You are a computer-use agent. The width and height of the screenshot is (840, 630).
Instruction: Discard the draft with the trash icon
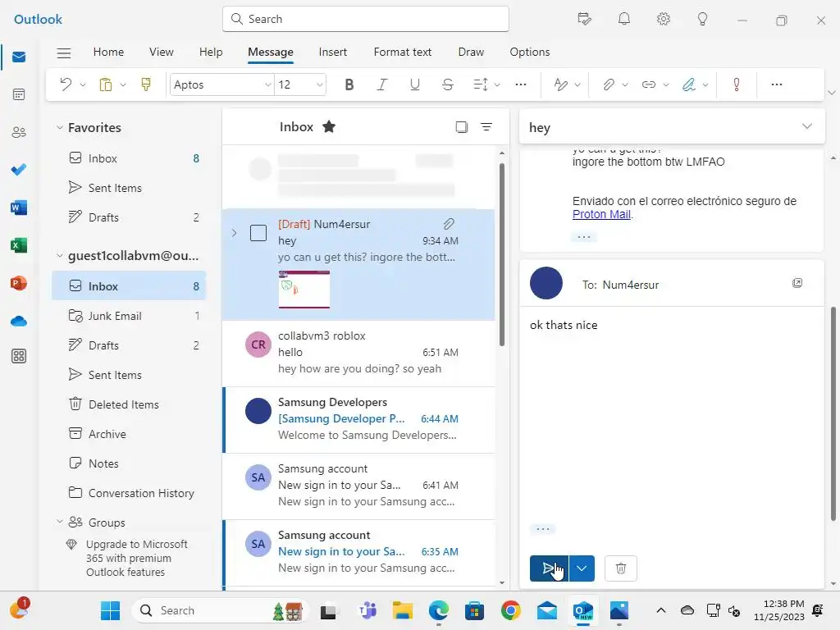click(x=620, y=568)
